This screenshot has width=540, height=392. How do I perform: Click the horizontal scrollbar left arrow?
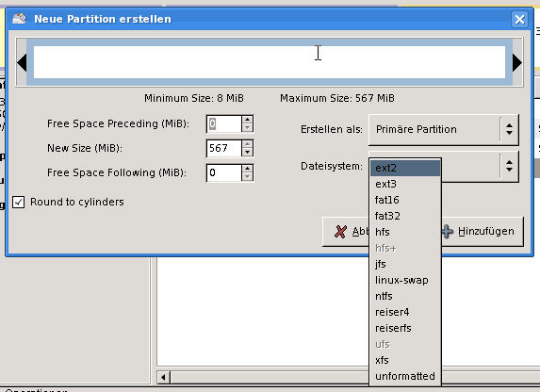tap(164, 377)
